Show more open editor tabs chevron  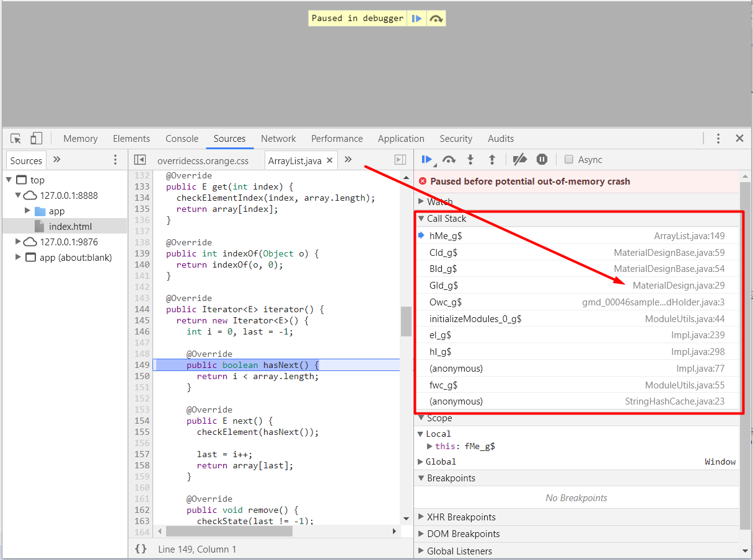click(x=348, y=160)
